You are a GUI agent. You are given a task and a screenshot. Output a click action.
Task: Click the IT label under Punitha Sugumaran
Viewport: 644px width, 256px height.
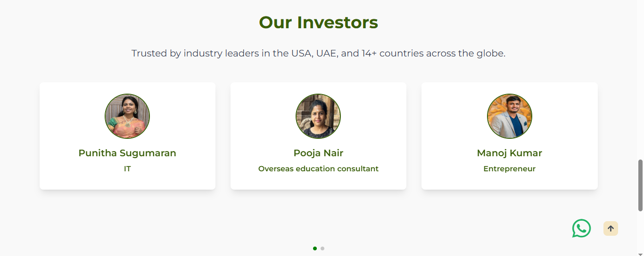[x=127, y=168]
